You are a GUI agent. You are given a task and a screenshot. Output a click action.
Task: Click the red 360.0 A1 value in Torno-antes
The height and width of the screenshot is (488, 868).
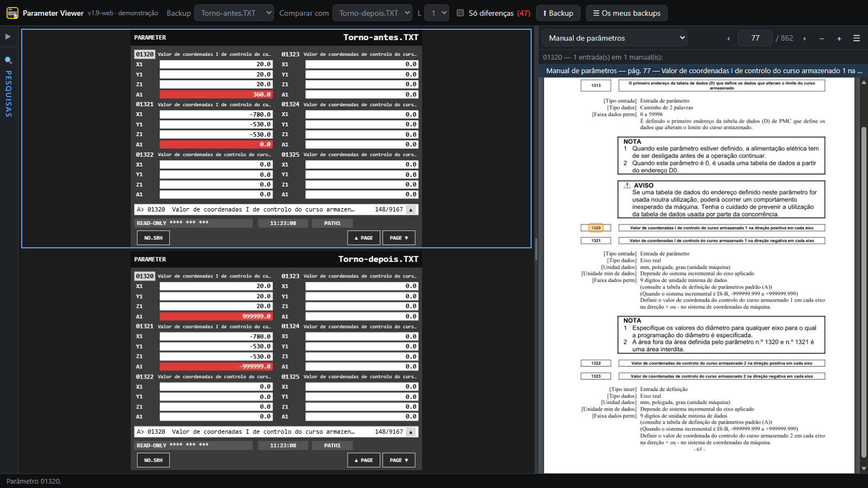[216, 94]
